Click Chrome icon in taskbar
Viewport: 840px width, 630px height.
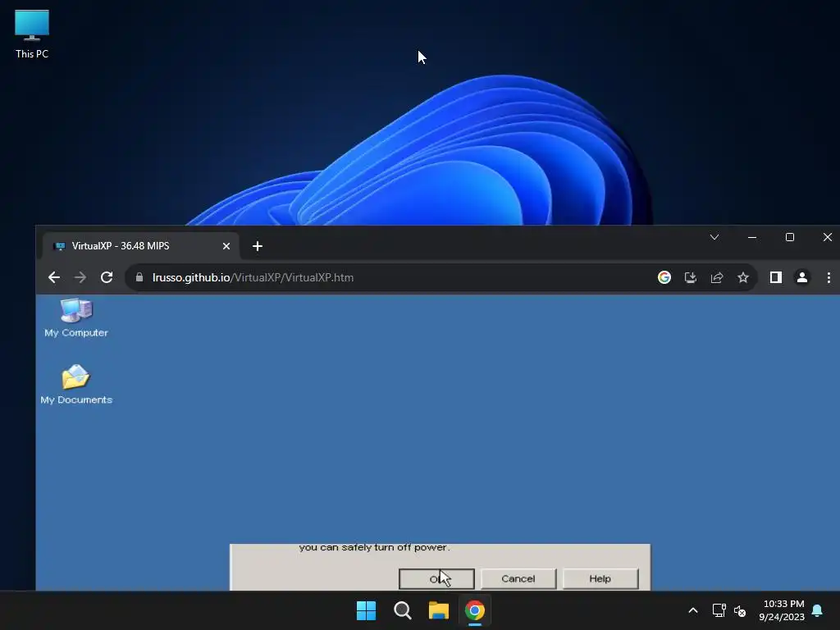(475, 610)
